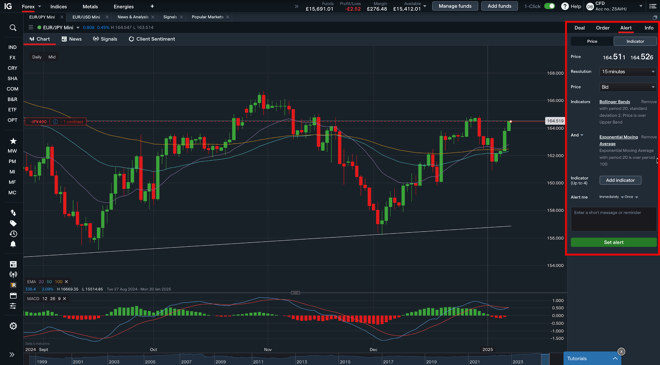Switch to the Deal tab

(x=580, y=28)
